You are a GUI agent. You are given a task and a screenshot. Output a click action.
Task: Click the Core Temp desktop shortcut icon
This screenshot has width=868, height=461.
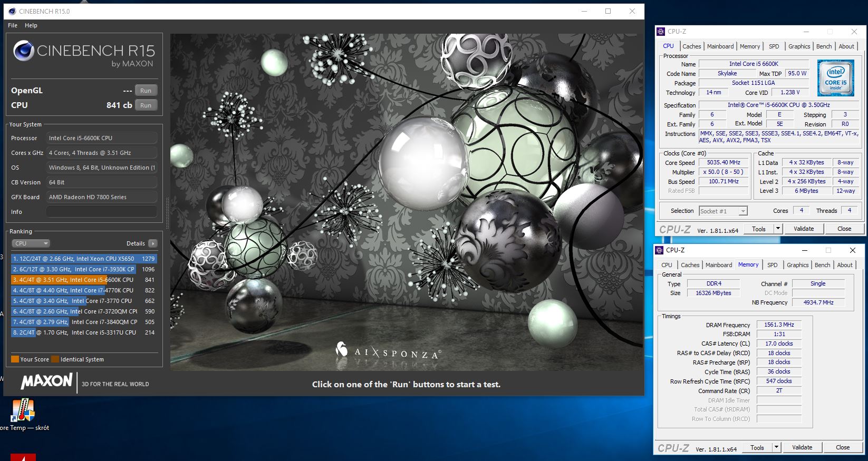pyautogui.click(x=23, y=410)
